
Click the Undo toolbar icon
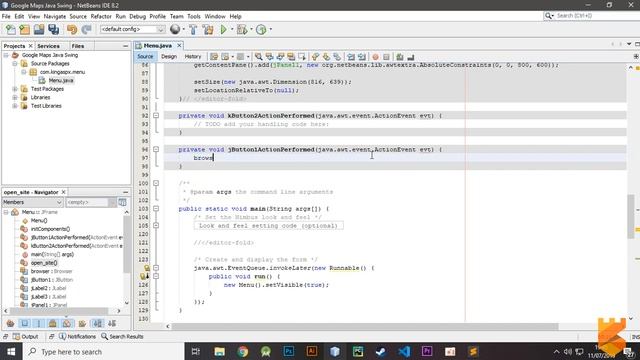pos(72,29)
